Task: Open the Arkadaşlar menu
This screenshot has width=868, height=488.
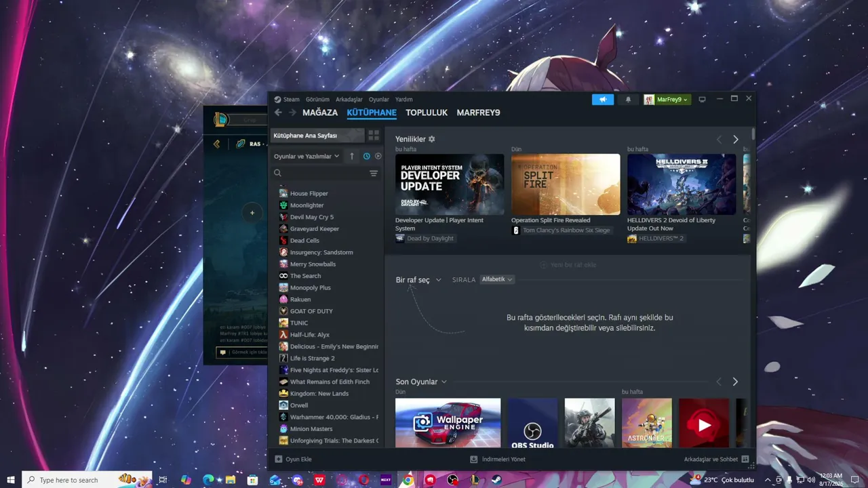Action: point(349,100)
